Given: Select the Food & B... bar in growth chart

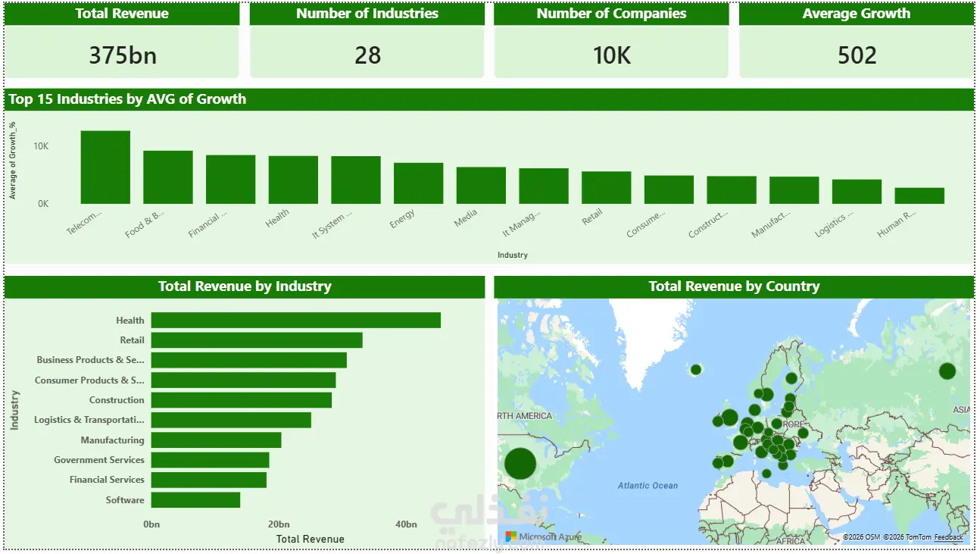Looking at the screenshot, I should tap(168, 177).
